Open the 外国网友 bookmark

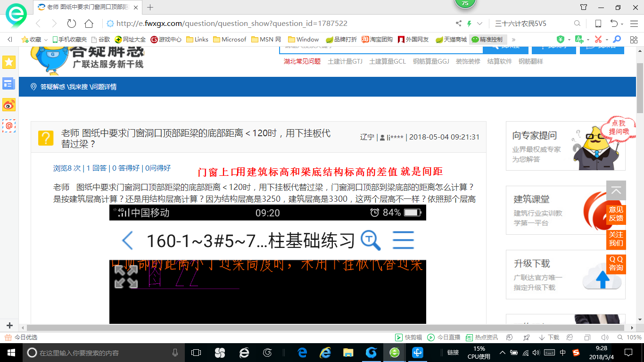413,40
